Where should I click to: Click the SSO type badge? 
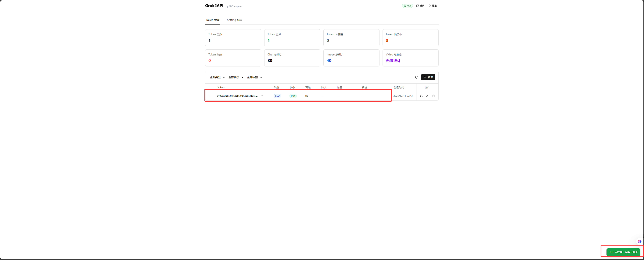click(277, 96)
